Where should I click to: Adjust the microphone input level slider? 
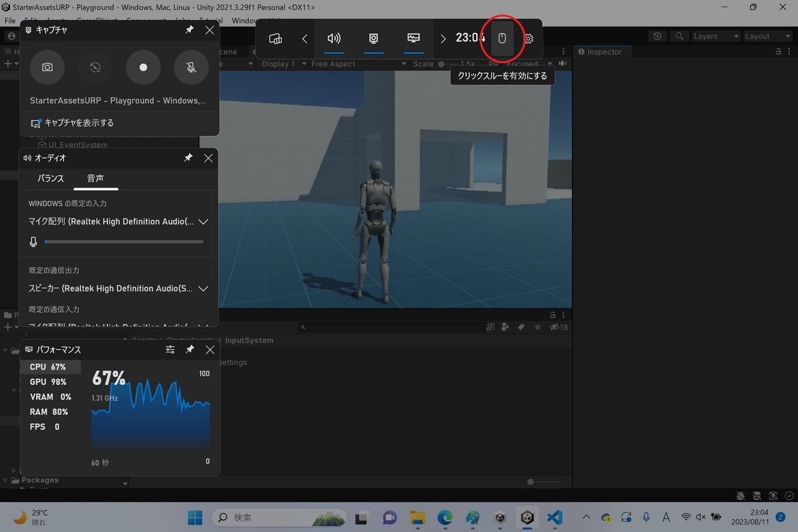(x=124, y=242)
